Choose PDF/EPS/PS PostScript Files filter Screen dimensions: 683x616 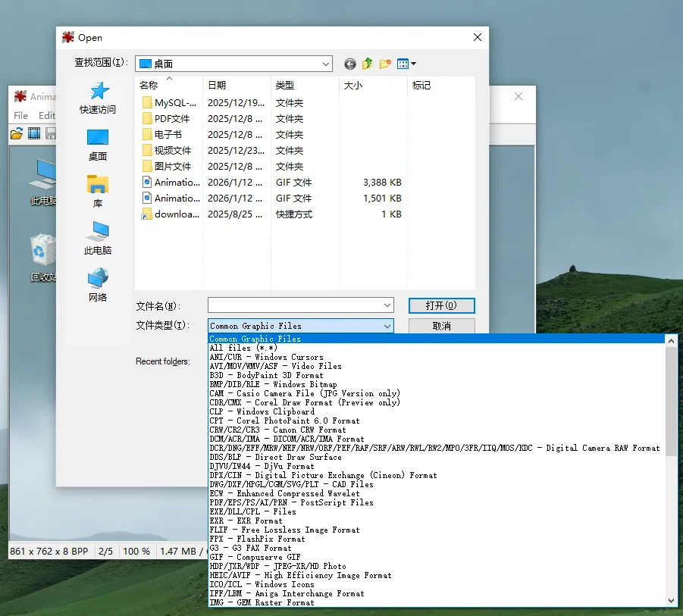pos(437,503)
